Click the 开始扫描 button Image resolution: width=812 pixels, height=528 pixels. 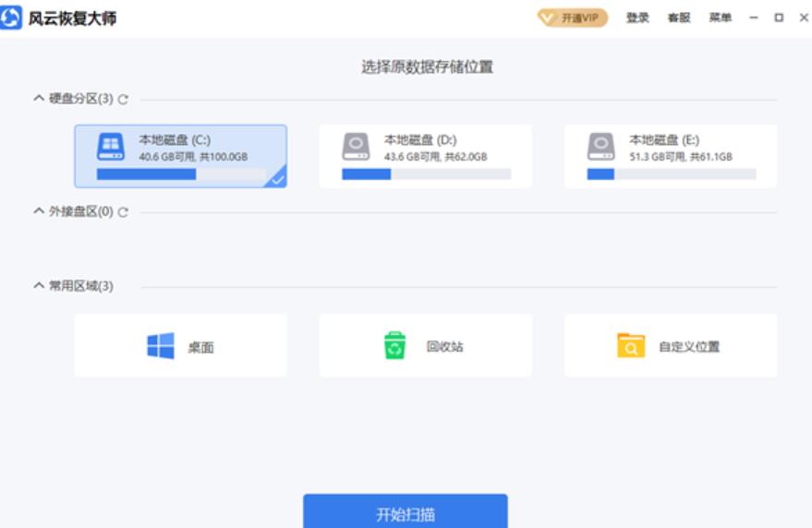click(406, 512)
